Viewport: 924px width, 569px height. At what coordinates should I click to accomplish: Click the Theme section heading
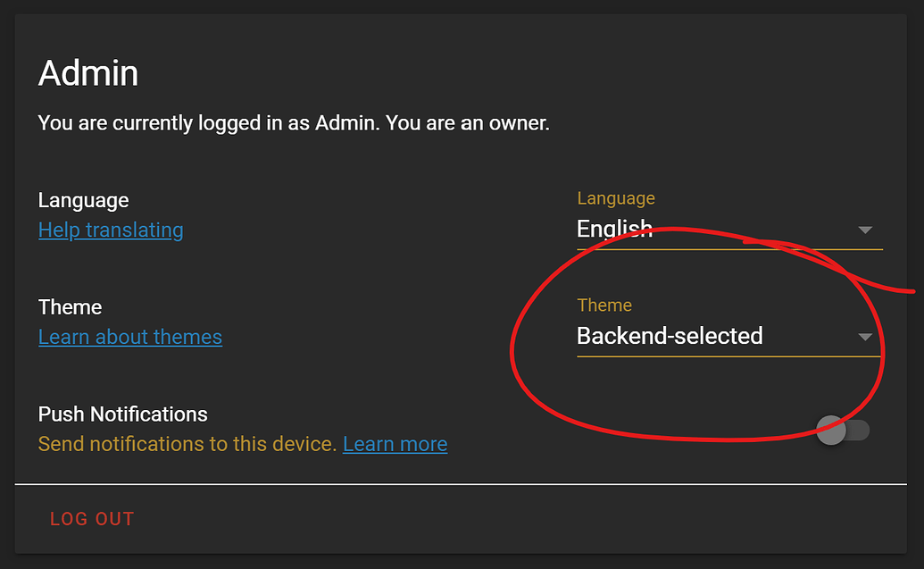[x=70, y=306]
